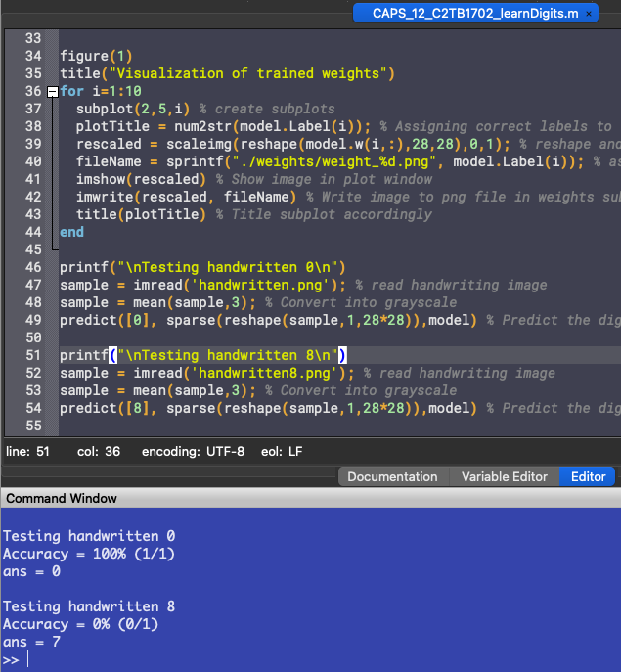Click the "Visualization of trained weights" string
Screen dimensions: 621x672
point(248,73)
